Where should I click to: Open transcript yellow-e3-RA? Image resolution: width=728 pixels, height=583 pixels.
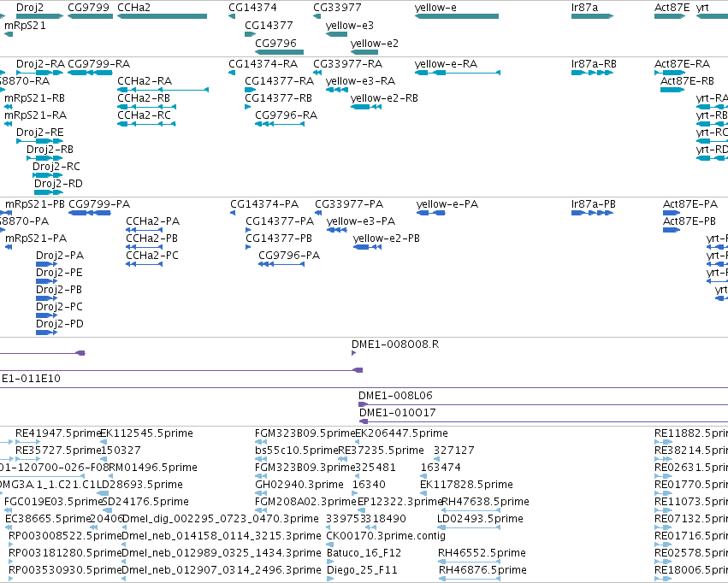pos(336,90)
